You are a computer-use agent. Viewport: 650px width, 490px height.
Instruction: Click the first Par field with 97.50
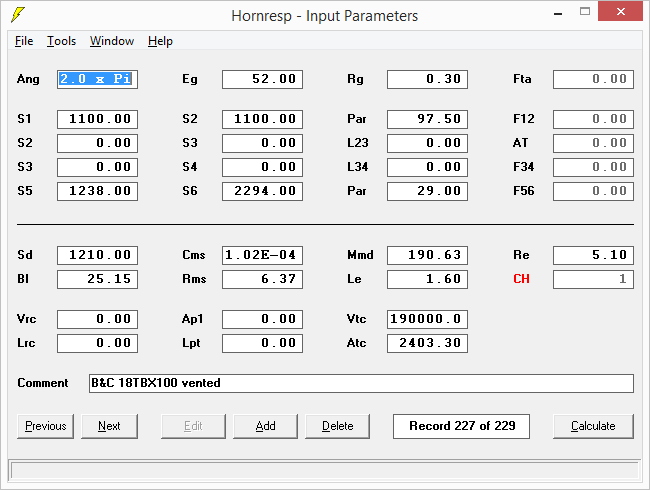[x=427, y=119]
